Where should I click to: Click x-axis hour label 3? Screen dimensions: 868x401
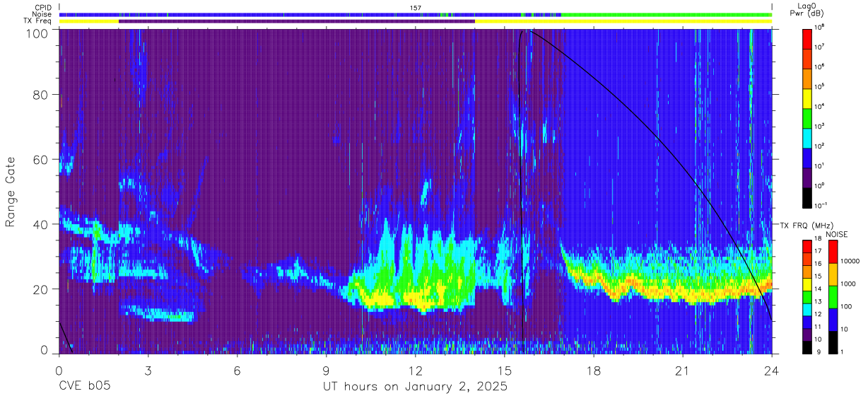(x=148, y=371)
